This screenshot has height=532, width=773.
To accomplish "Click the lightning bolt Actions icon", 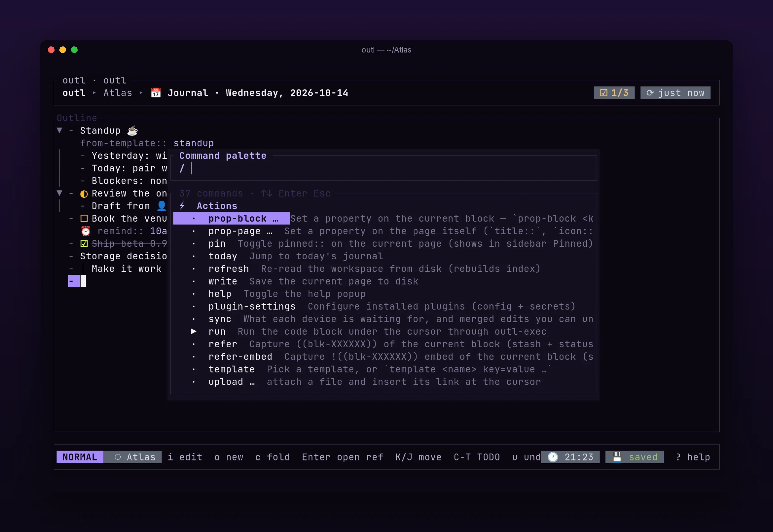I will (182, 206).
